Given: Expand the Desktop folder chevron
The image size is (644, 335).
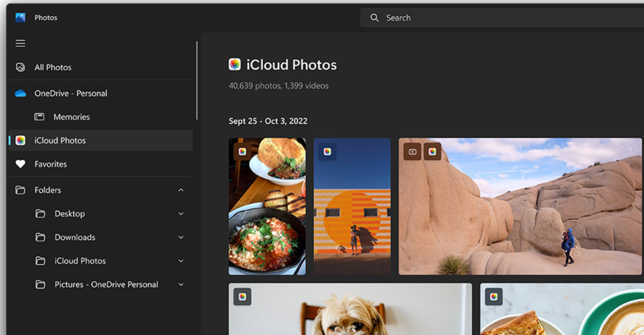Looking at the screenshot, I should click(x=181, y=214).
